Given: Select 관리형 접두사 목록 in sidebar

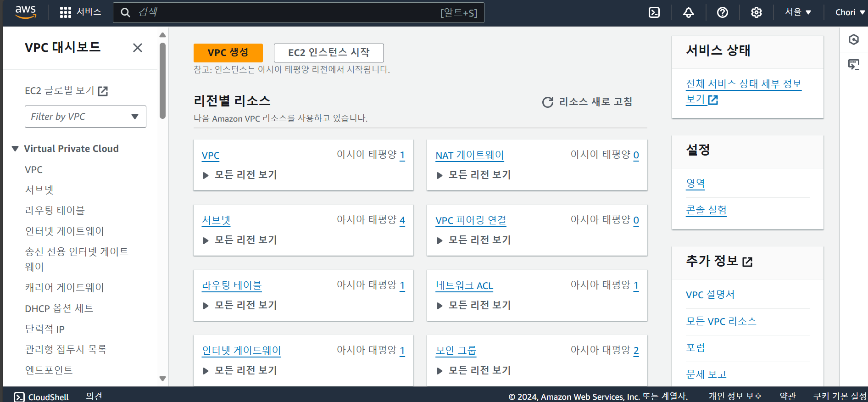Looking at the screenshot, I should point(66,350).
